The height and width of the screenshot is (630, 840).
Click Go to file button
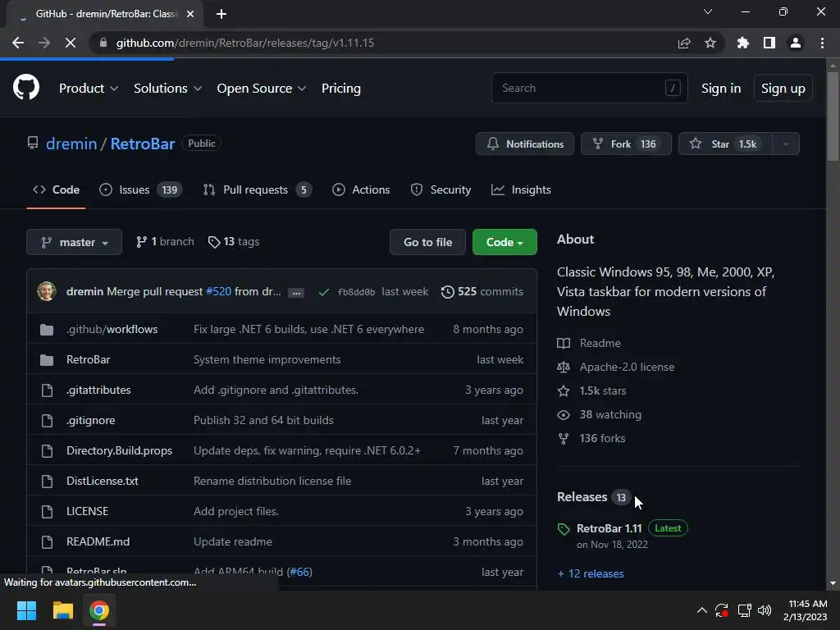coord(427,242)
